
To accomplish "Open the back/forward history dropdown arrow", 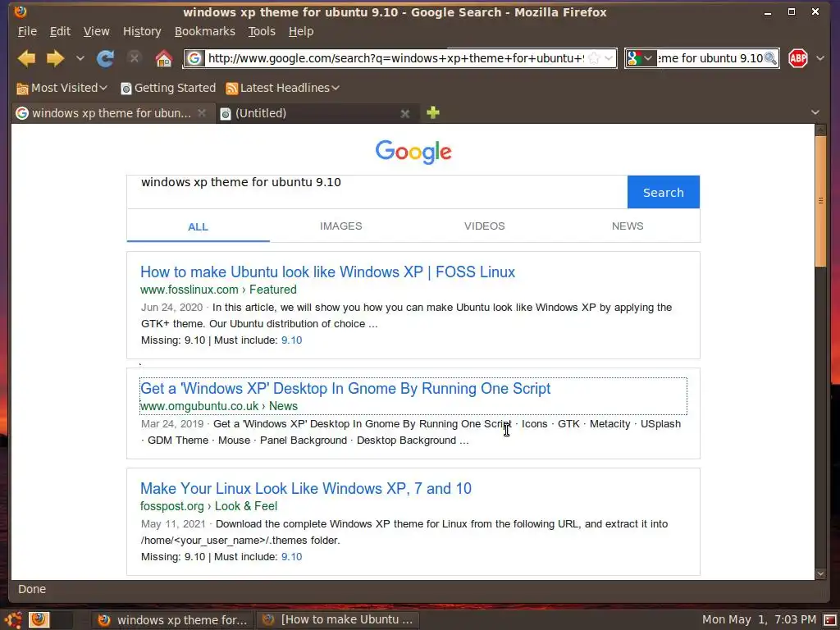I will [x=80, y=58].
